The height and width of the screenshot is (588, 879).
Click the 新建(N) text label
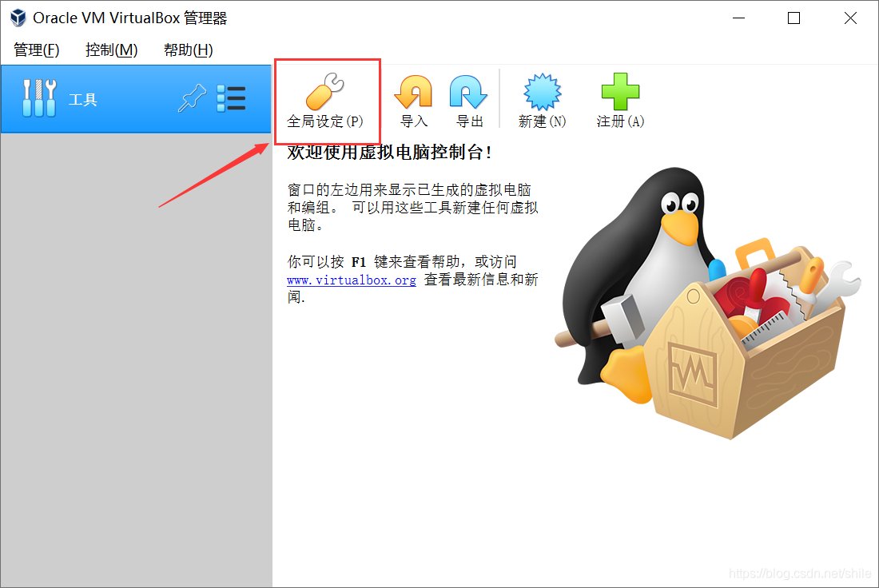tap(542, 121)
